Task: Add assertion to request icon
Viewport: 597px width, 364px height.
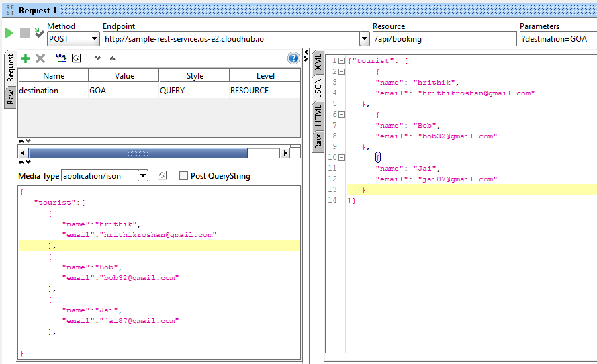Action: pyautogui.click(x=39, y=33)
